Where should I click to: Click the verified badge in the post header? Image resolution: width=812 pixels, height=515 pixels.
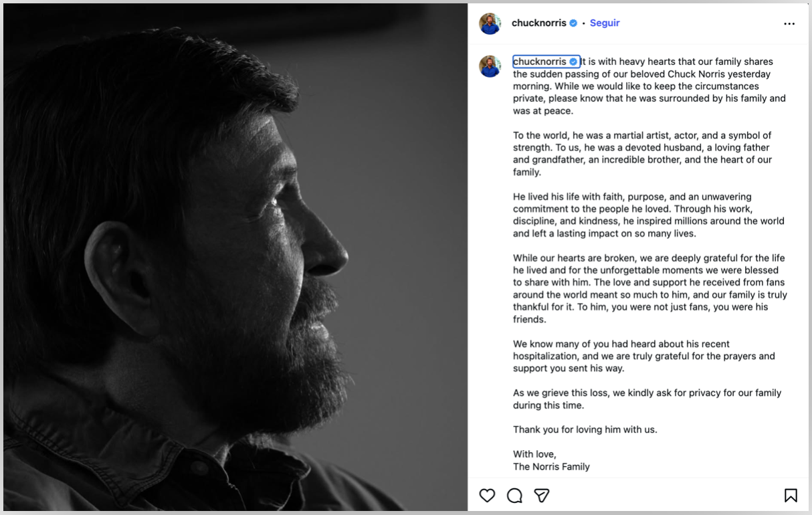(573, 23)
